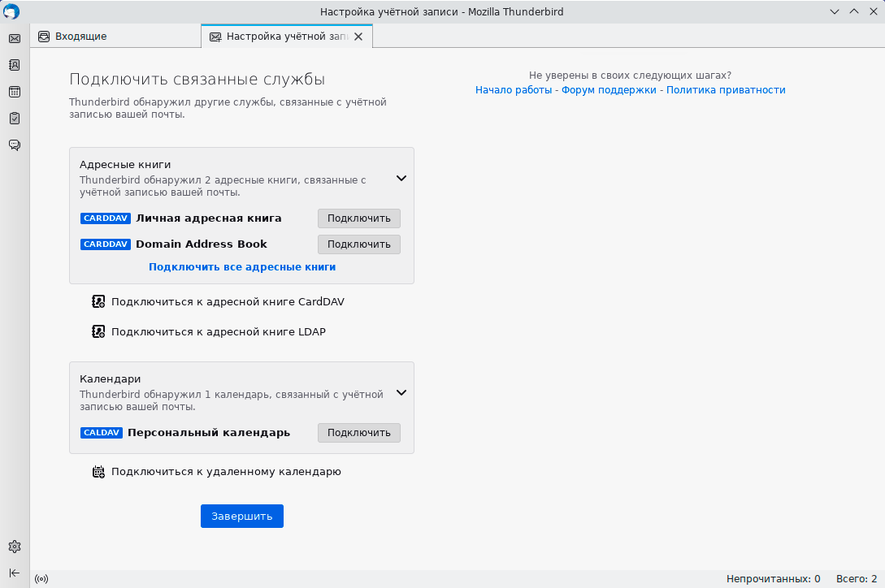Click the Завершить button

tap(242, 517)
